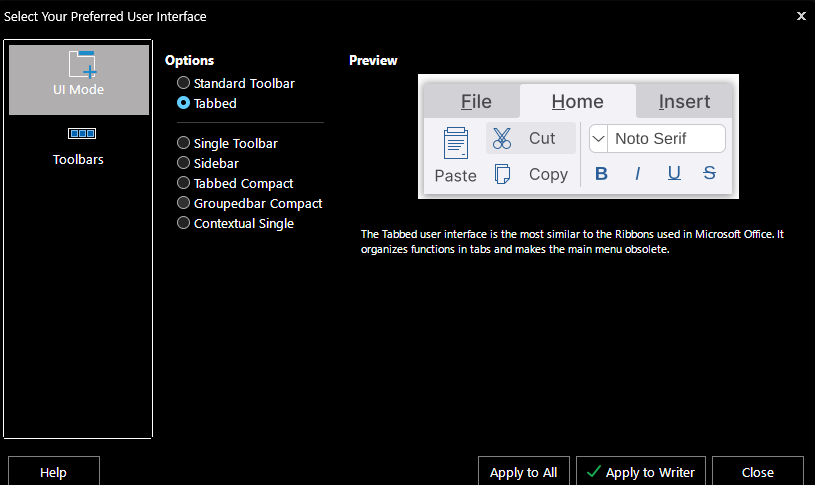Click the Strikethrough S icon in the preview
Viewport: 815px width, 485px height.
(709, 173)
